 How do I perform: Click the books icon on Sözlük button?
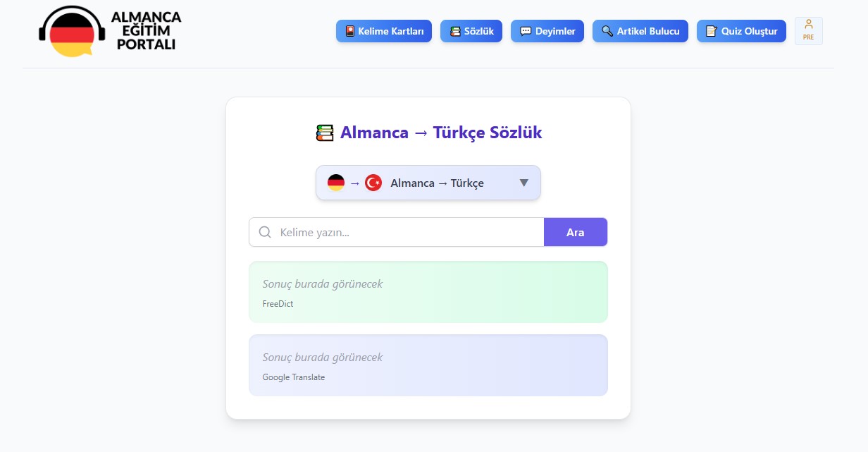[x=455, y=31]
